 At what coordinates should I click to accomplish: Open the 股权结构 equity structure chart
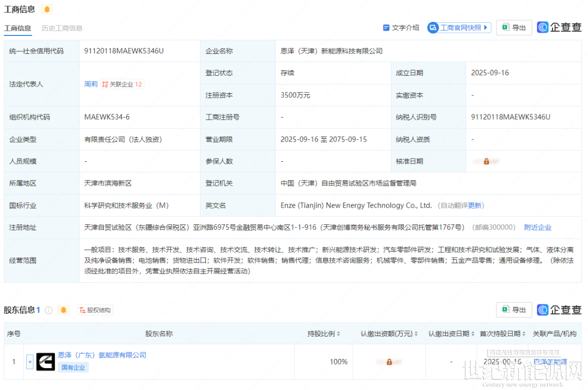coord(95,310)
